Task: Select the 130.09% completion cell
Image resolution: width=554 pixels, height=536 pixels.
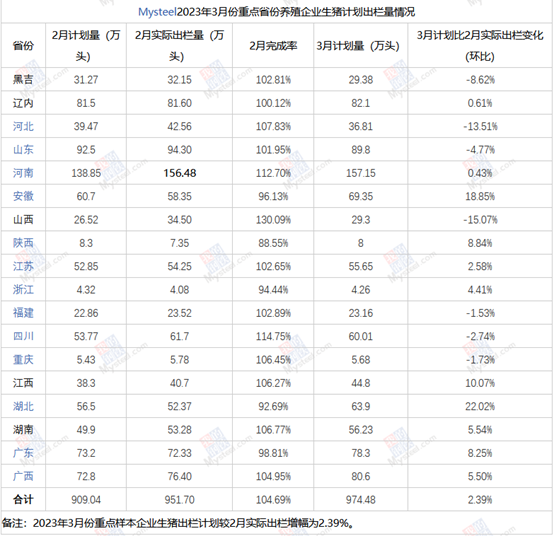Action: click(273, 220)
